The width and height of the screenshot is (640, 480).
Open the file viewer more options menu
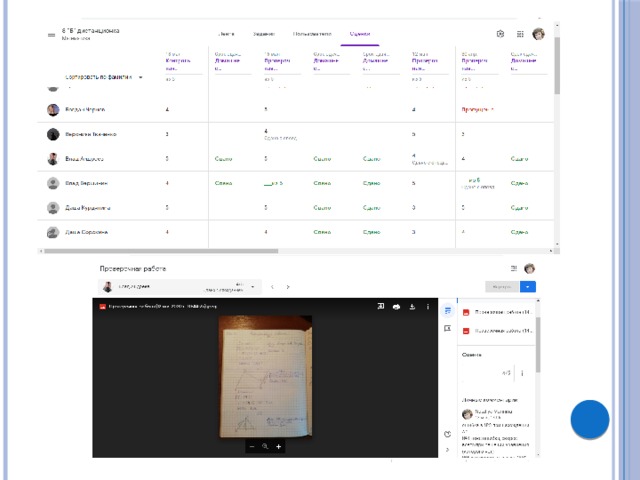(x=428, y=307)
